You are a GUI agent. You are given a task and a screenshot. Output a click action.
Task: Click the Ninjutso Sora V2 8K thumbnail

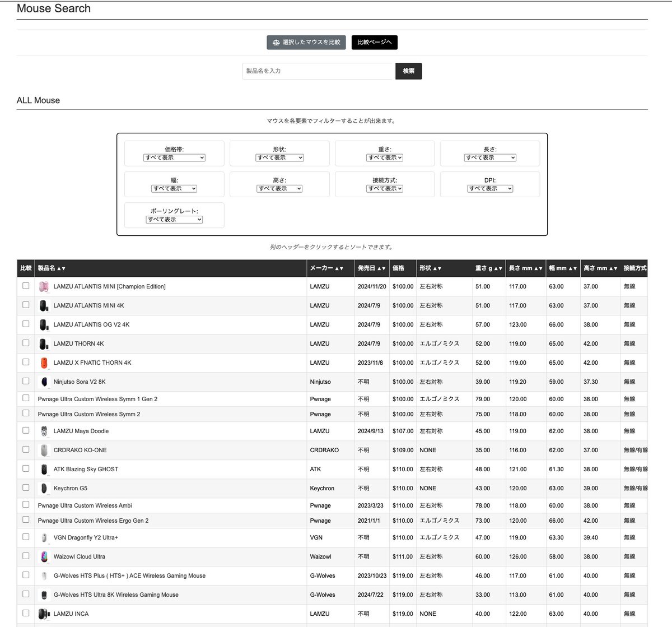point(44,382)
